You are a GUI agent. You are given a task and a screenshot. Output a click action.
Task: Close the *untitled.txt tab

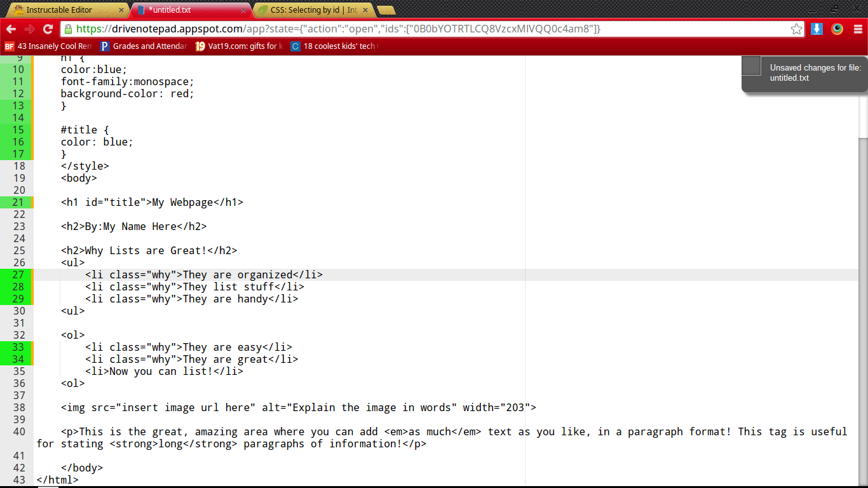(242, 10)
